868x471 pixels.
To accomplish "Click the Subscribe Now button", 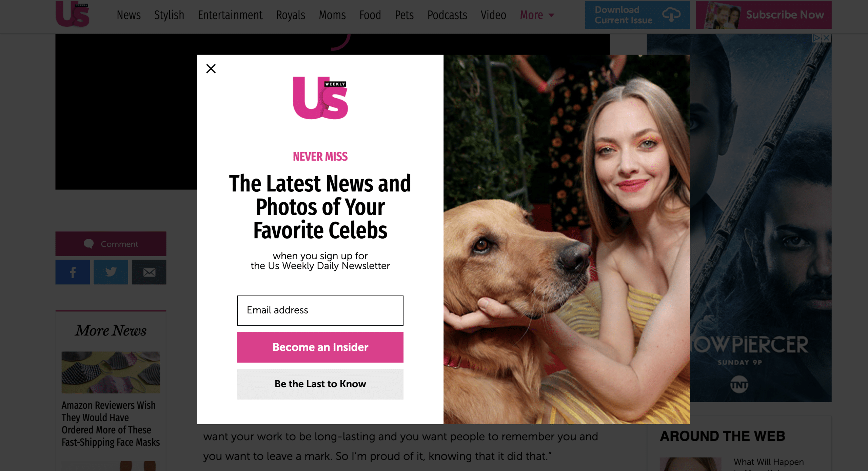I will coord(764,15).
